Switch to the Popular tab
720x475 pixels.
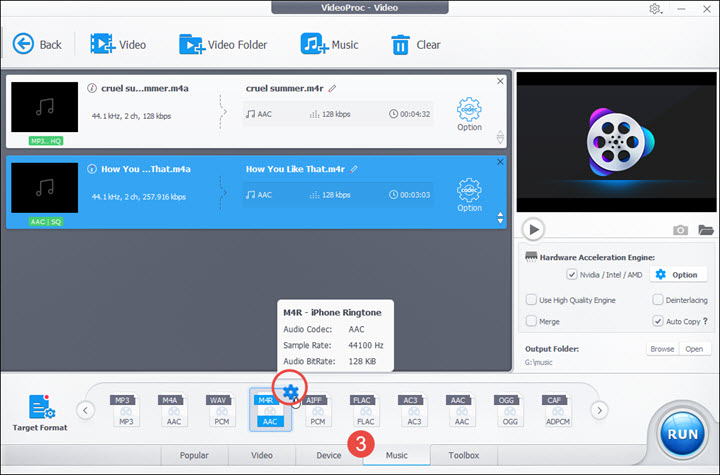[x=194, y=455]
